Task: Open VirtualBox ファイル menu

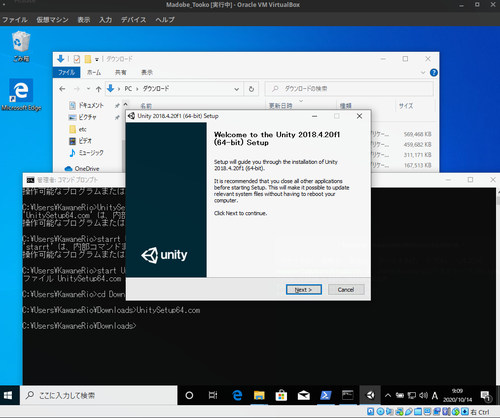Action: (x=15, y=20)
